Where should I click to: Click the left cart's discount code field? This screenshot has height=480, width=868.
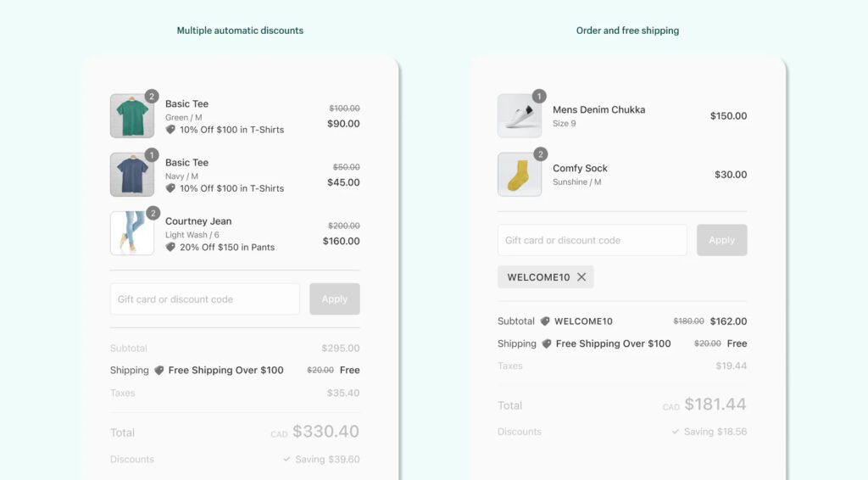click(205, 299)
